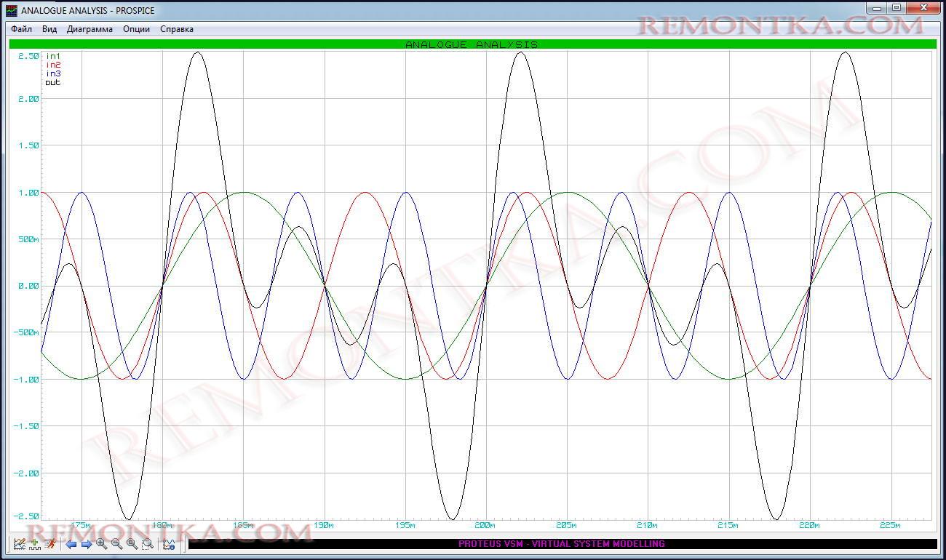Select the out trace label

(x=53, y=82)
